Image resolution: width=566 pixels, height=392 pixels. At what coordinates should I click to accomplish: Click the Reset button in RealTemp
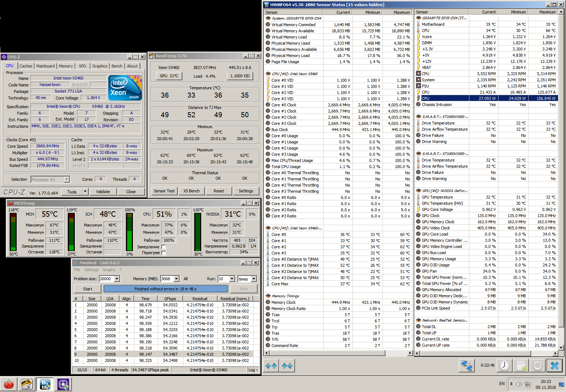(219, 191)
